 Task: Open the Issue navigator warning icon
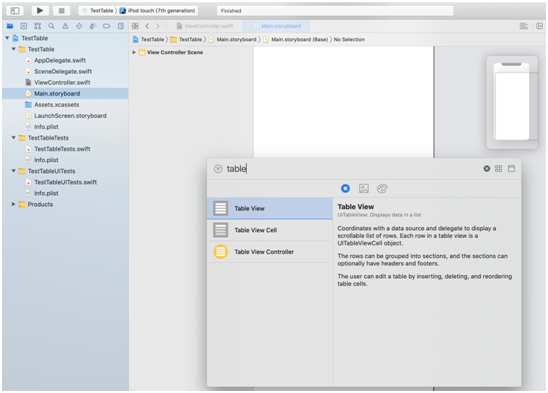click(65, 26)
